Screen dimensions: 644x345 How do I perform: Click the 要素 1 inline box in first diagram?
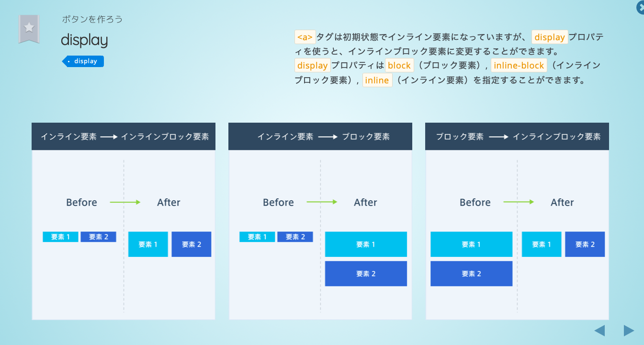coord(60,237)
